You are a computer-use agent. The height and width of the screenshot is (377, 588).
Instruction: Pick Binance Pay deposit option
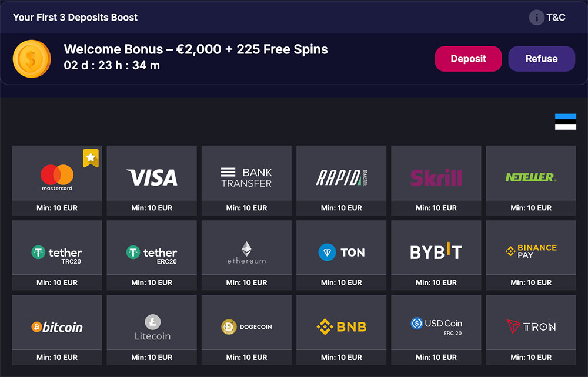click(x=531, y=253)
